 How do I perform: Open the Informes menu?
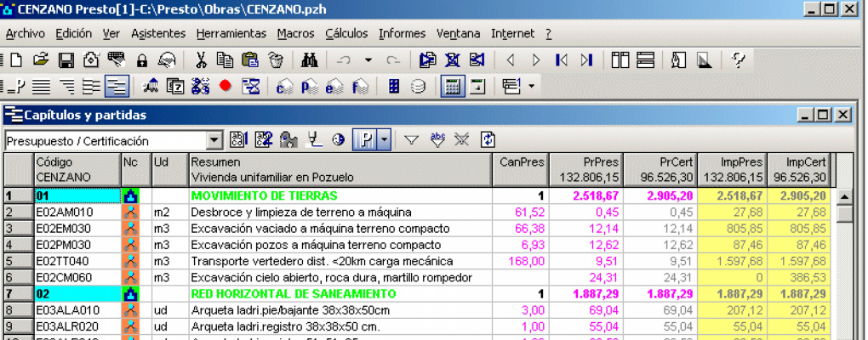click(x=403, y=34)
